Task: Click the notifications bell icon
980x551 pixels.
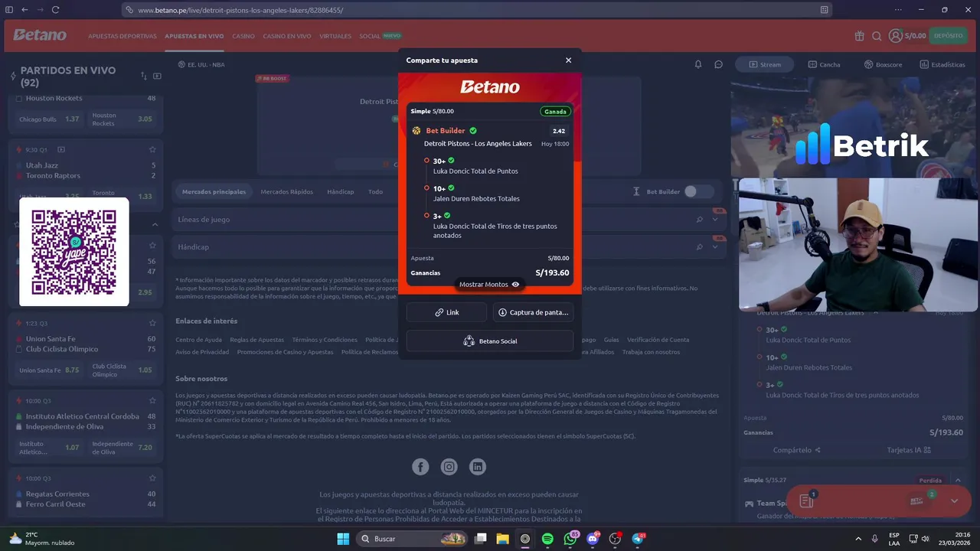Action: (698, 64)
